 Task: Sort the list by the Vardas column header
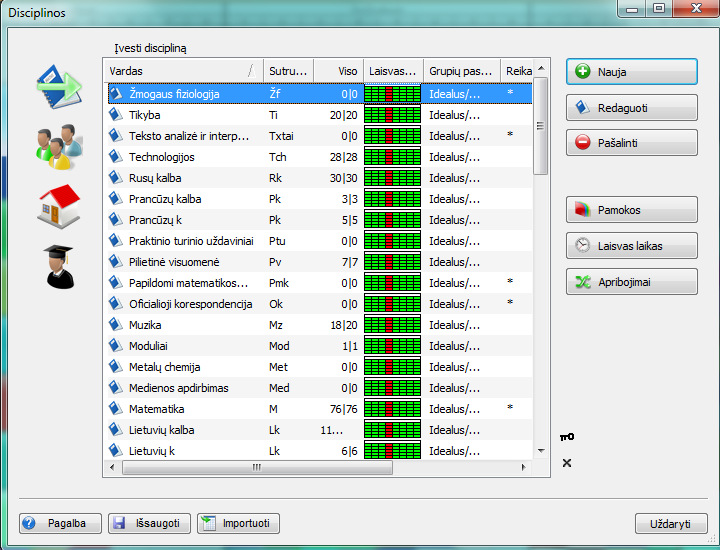180,71
